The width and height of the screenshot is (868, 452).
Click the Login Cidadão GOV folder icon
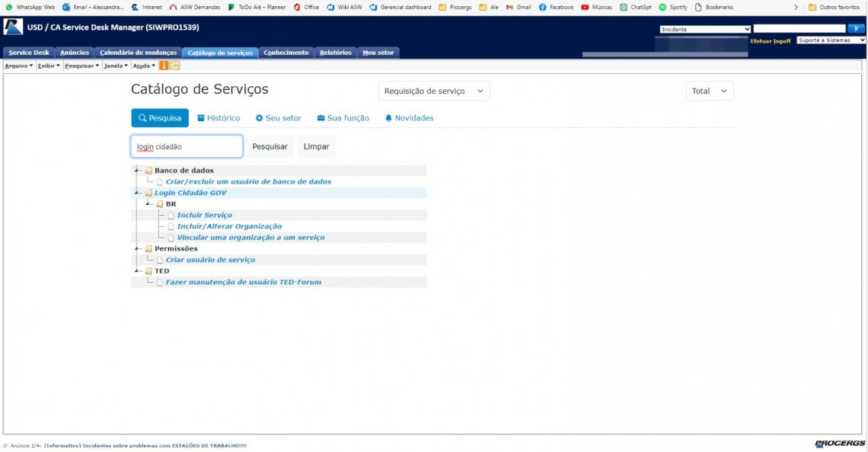click(148, 193)
